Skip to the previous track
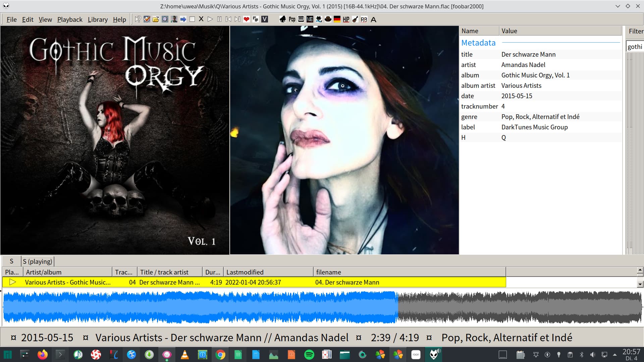This screenshot has width=644, height=362. (228, 19)
